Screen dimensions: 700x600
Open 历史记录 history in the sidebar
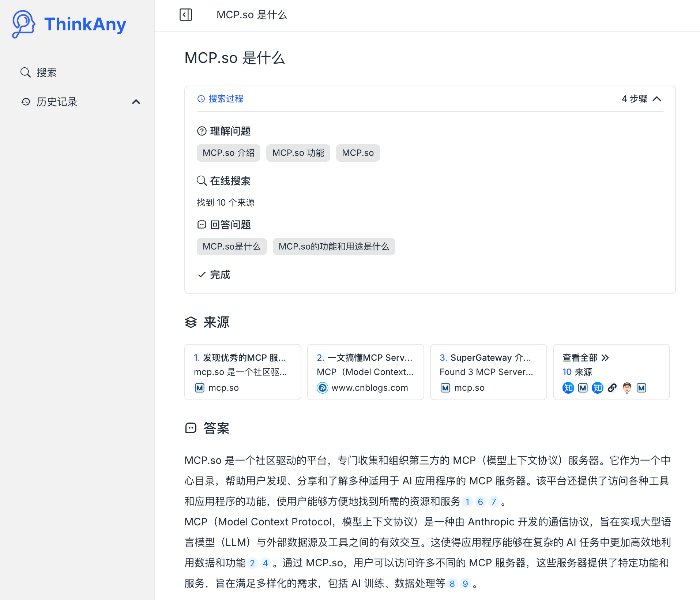tap(57, 102)
